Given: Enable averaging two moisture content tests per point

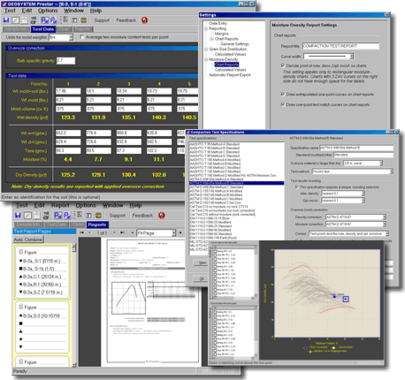Looking at the screenshot, I should pos(82,37).
